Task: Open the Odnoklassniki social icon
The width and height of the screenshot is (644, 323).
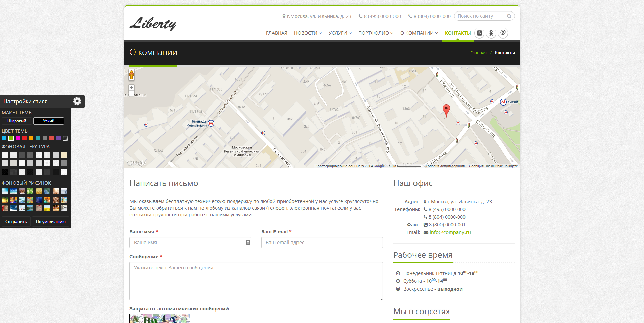Action: coord(491,33)
